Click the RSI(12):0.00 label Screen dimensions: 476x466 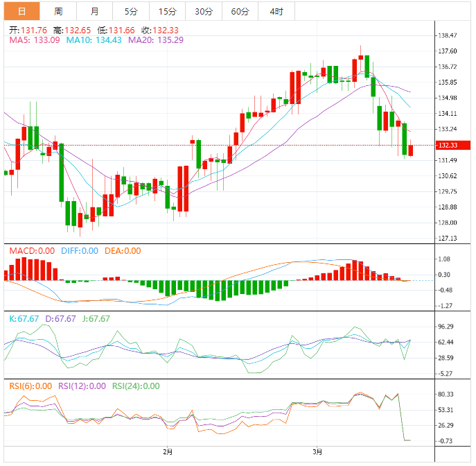pos(82,386)
